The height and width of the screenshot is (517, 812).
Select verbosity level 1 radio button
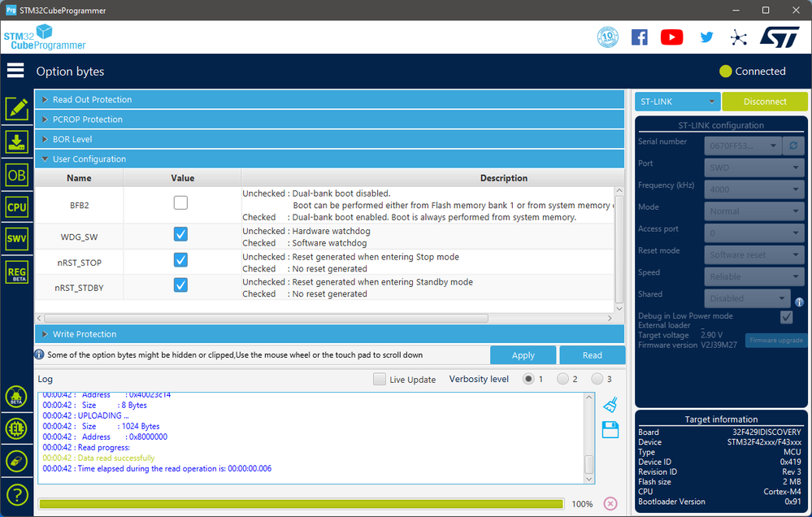528,379
